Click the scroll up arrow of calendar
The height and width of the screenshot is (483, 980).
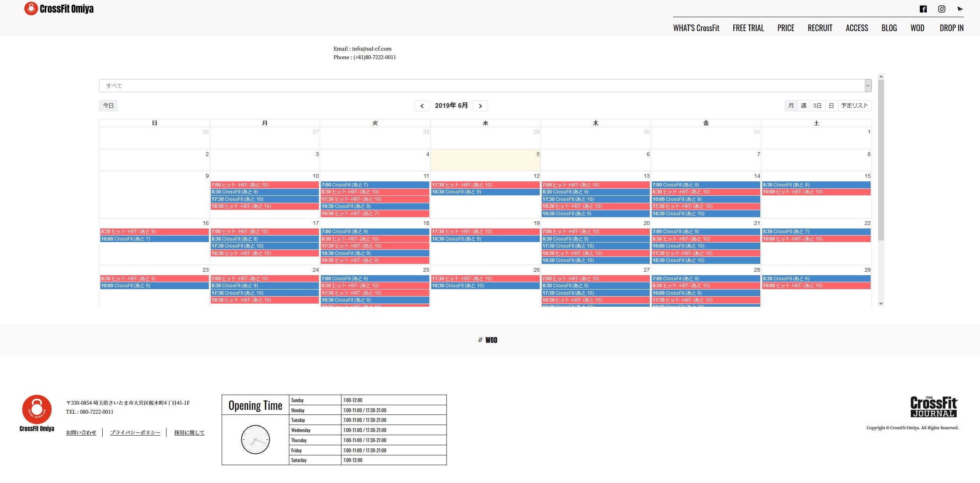click(881, 77)
